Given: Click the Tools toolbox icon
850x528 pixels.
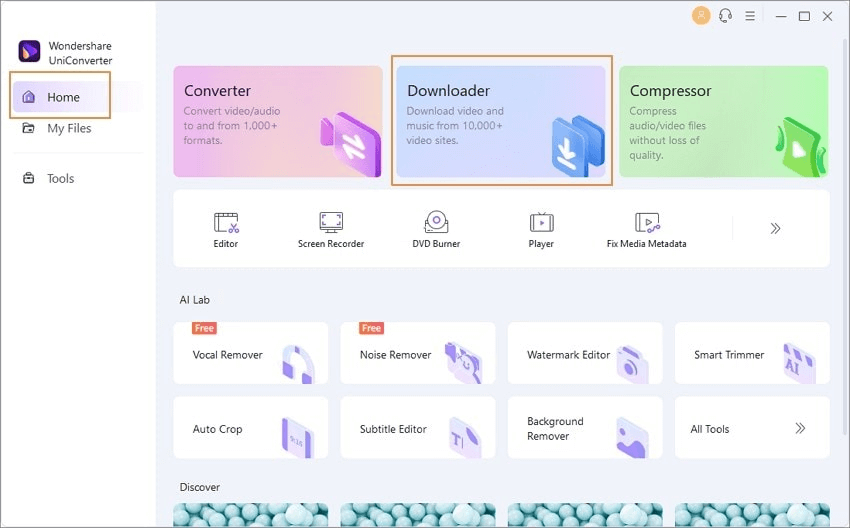Looking at the screenshot, I should pyautogui.click(x=28, y=178).
